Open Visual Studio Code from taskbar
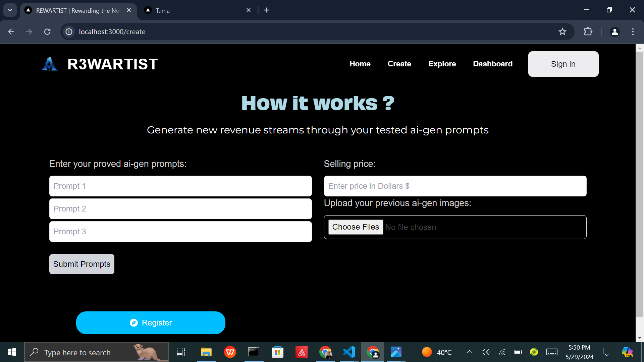The image size is (644, 362). [349, 352]
